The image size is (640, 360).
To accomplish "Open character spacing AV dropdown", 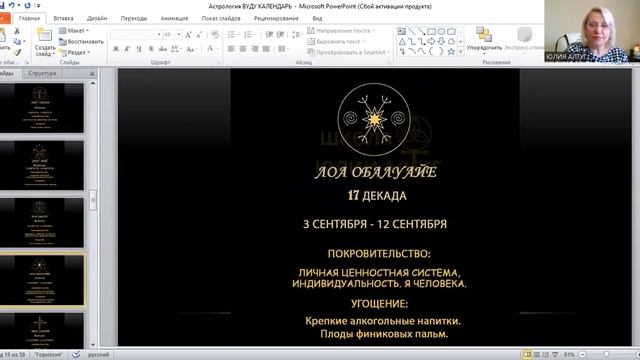I will pyautogui.click(x=176, y=49).
